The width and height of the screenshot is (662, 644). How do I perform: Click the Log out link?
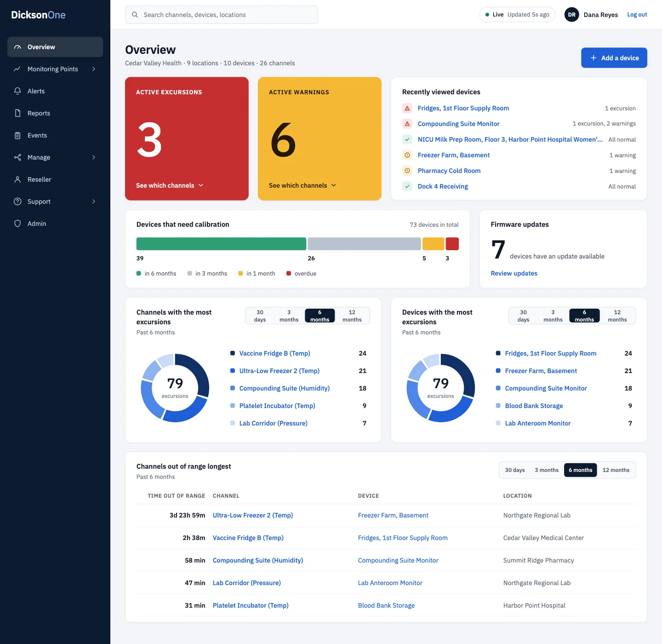637,15
